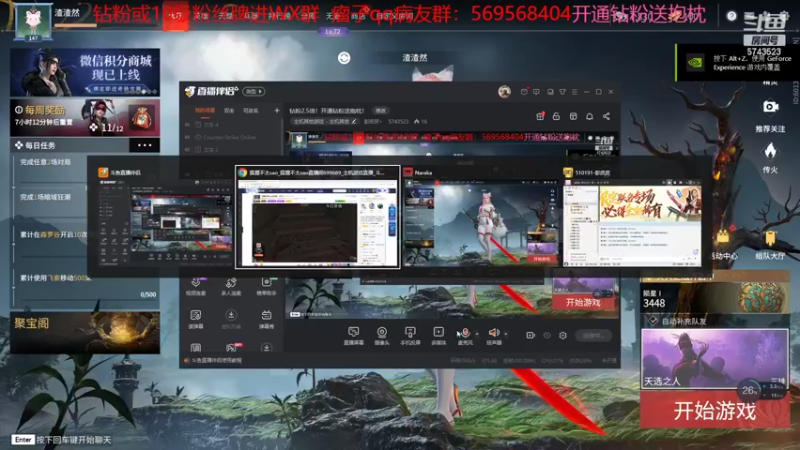Click the mode switch pill beside logo

pos(254,92)
